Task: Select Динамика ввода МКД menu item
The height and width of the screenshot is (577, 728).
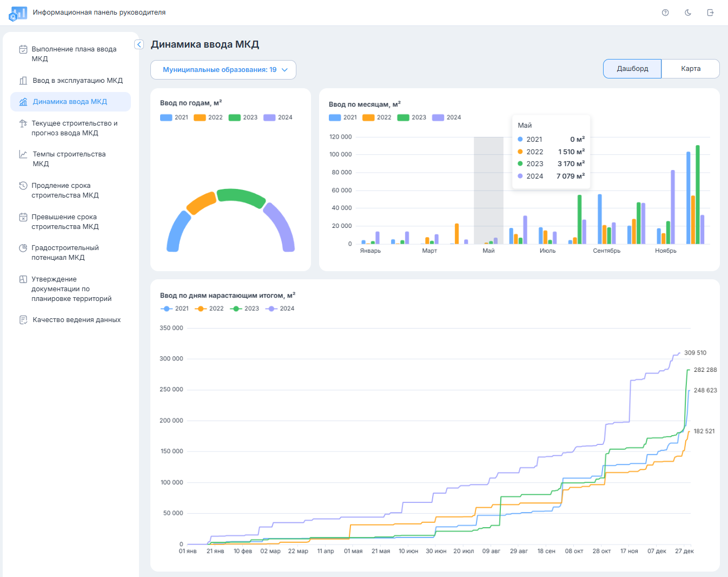Action: click(70, 102)
